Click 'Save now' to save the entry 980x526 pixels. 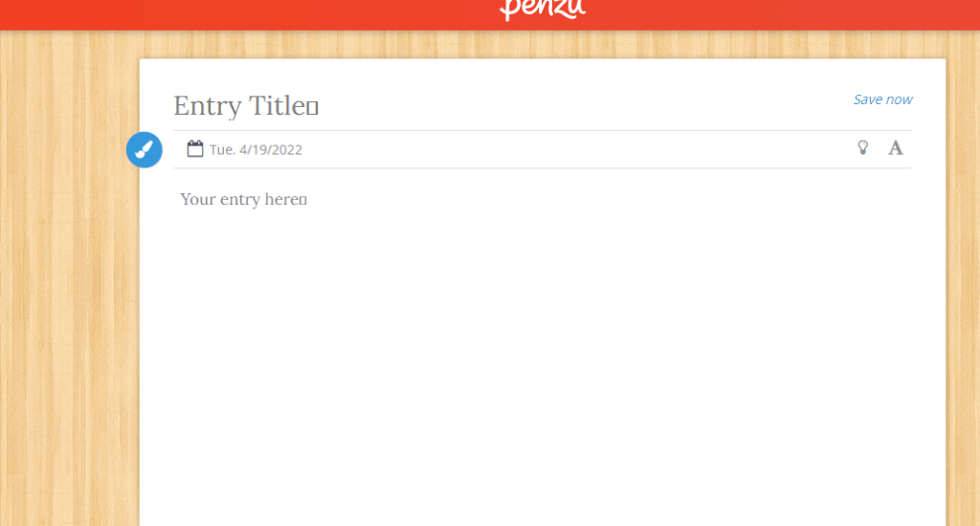click(882, 99)
